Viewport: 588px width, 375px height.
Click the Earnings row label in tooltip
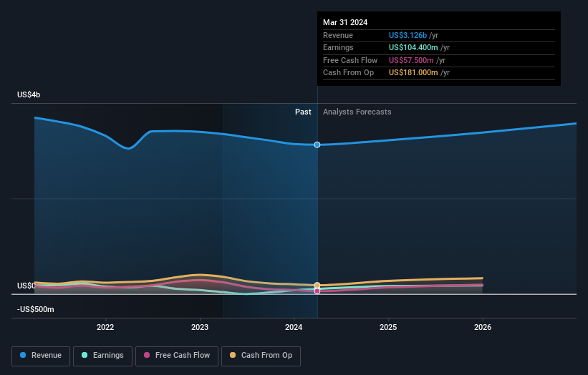pos(338,47)
